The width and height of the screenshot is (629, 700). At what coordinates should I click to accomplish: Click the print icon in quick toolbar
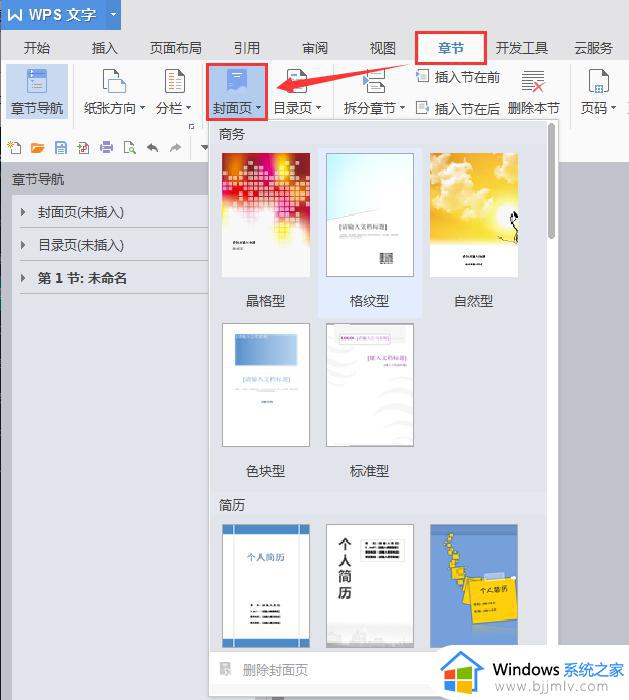click(x=106, y=147)
